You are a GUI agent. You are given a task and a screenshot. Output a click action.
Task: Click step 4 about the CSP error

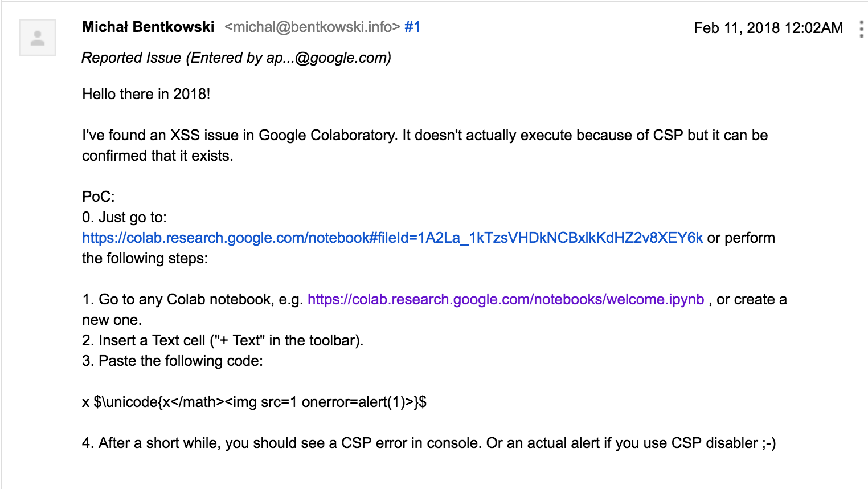pyautogui.click(x=428, y=443)
